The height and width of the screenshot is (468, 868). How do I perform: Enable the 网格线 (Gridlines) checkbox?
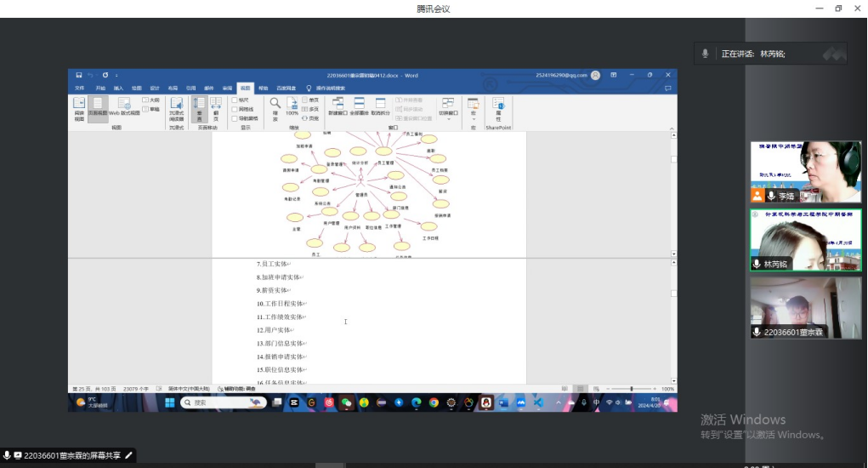pos(235,109)
